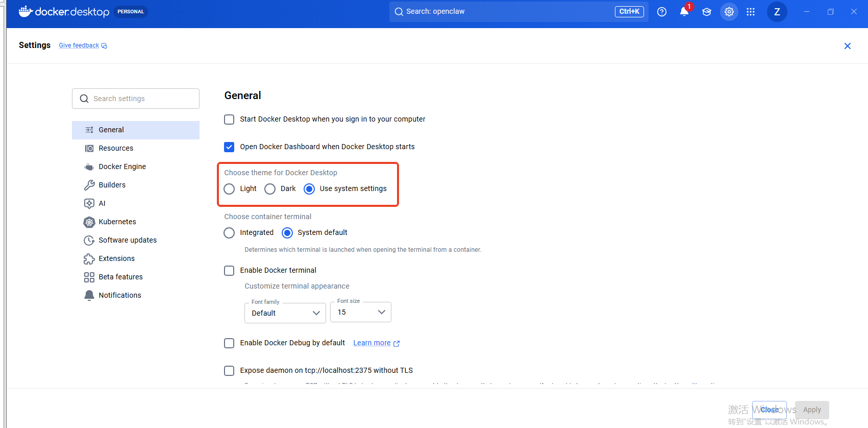Tick Enable Docker Debug by default
Viewport: 868px width, 428px height.
[x=229, y=343]
